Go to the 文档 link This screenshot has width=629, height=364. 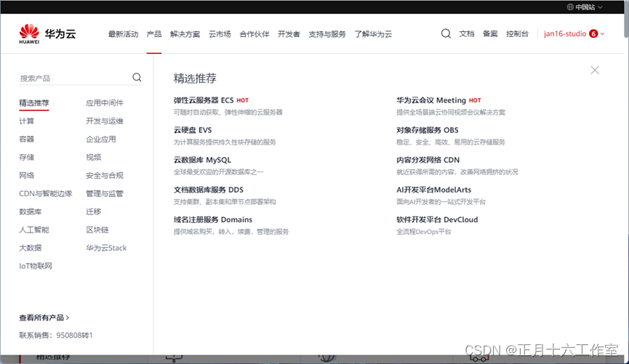click(x=467, y=33)
